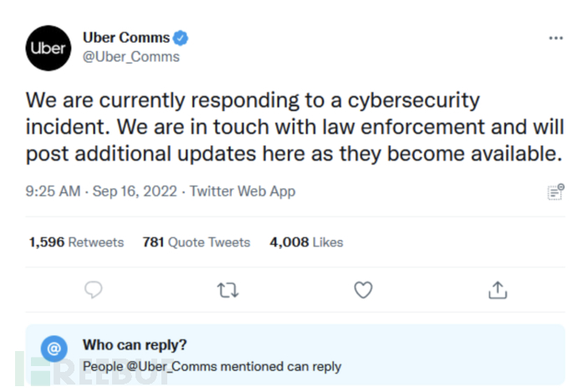Open the tweet's more options menu
577x392 pixels.
(x=555, y=38)
